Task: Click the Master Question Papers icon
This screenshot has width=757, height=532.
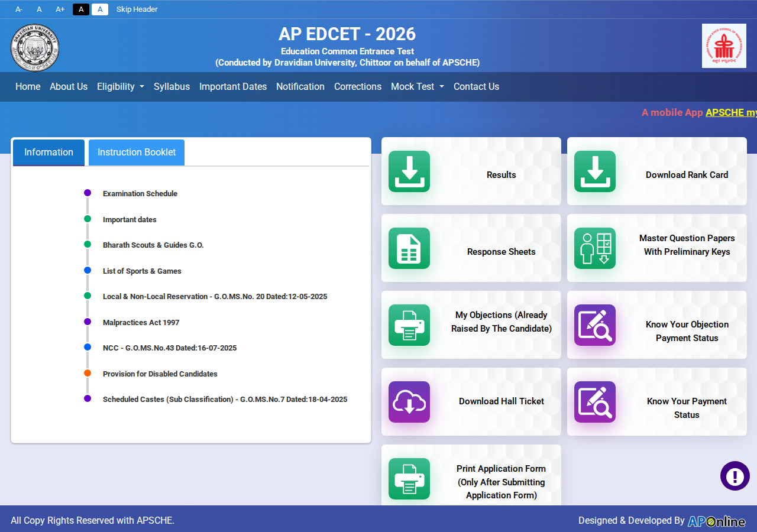Action: [595, 248]
